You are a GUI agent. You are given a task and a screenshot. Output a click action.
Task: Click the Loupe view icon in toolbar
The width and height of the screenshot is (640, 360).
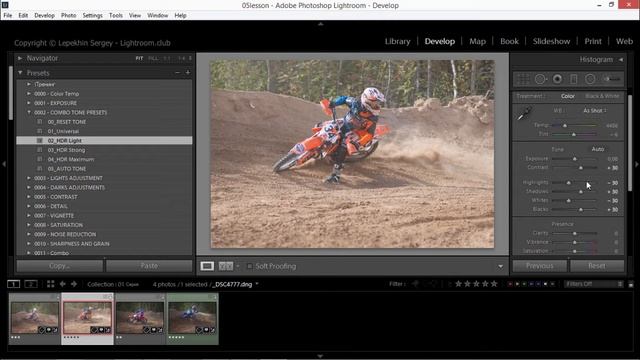pyautogui.click(x=207, y=266)
